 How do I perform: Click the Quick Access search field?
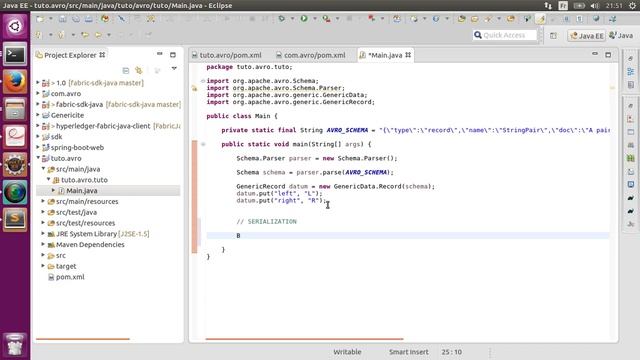[x=504, y=35]
